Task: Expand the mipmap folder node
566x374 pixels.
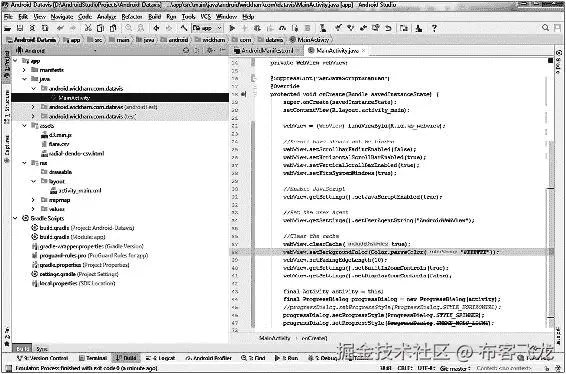Action: pos(33,200)
